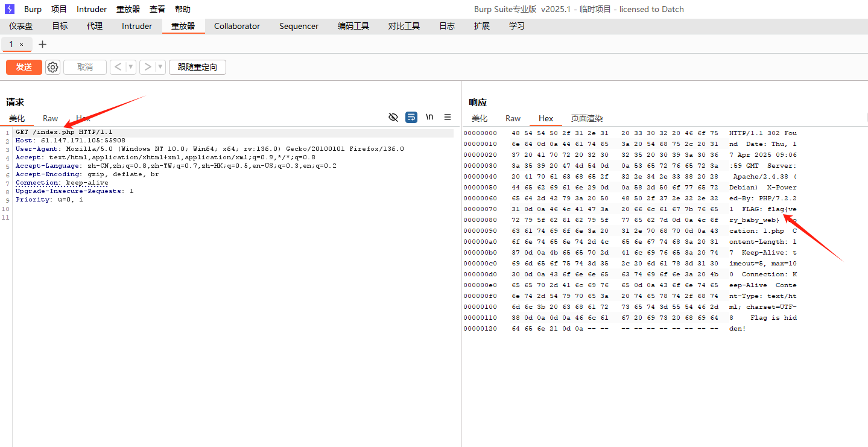868x447 pixels.
Task: Open the Burp menu
Action: point(33,9)
